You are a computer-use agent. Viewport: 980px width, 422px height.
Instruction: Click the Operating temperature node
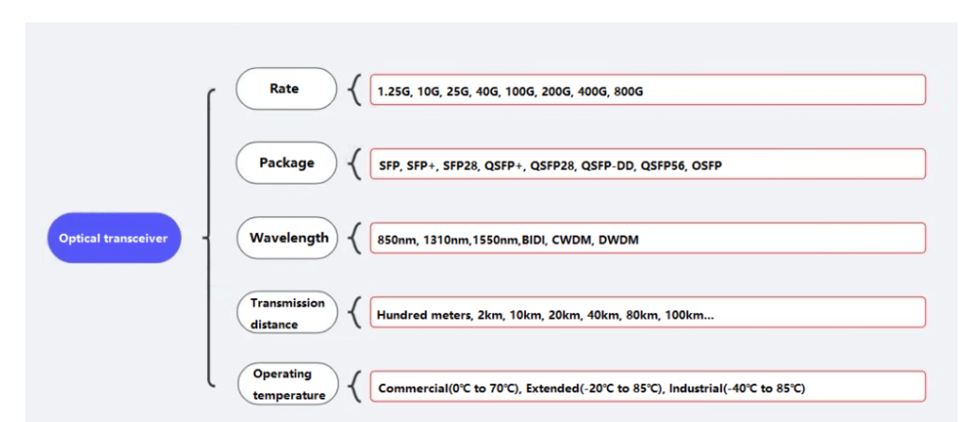(x=287, y=385)
